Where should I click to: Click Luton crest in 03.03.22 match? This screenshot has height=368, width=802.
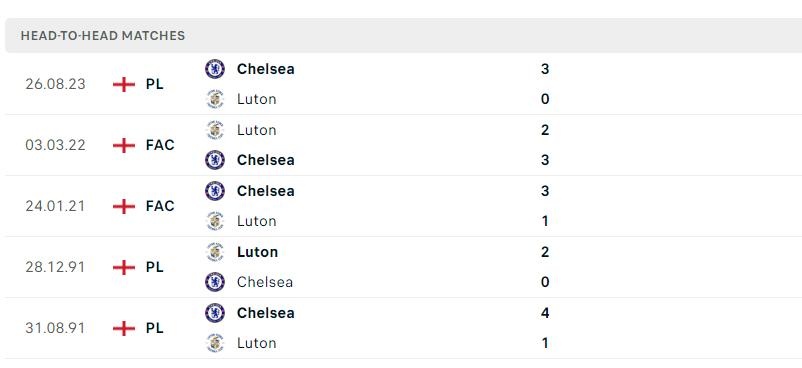tap(215, 129)
